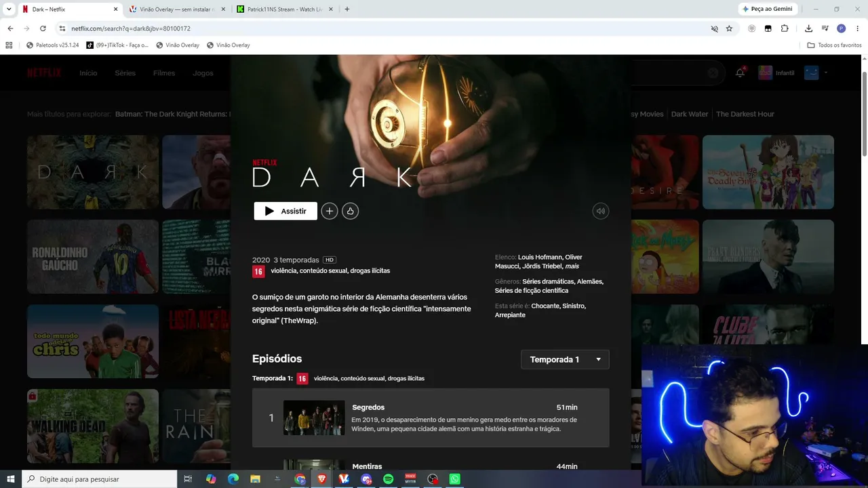
Task: Open the Paletools v25.1.24 bookmark
Action: point(52,45)
